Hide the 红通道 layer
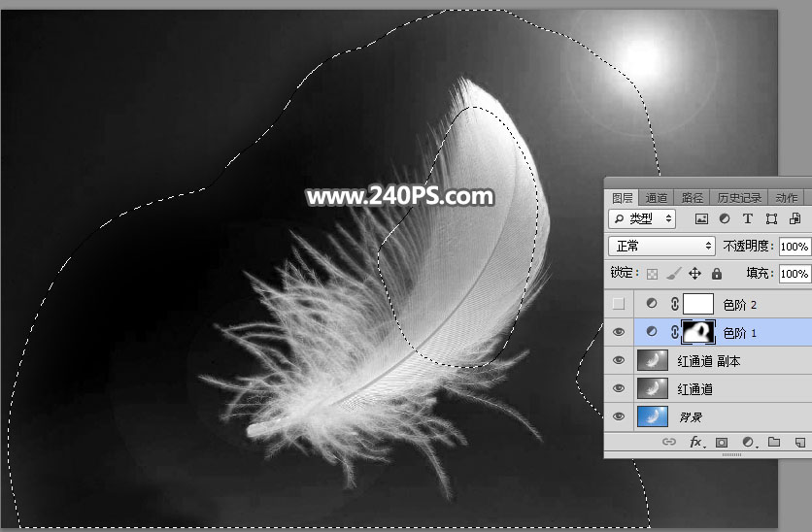The height and width of the screenshot is (532, 812). click(619, 388)
